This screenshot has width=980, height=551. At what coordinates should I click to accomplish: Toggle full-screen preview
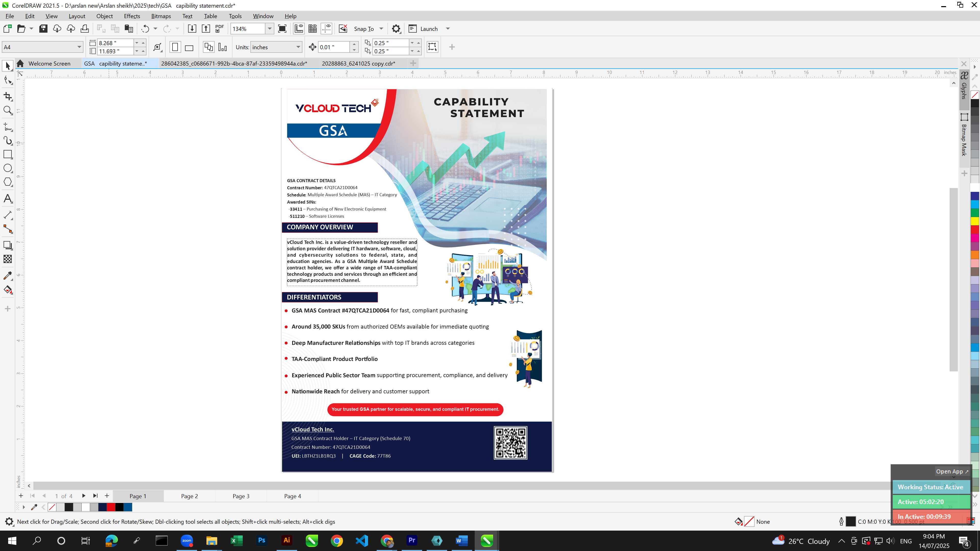(282, 29)
